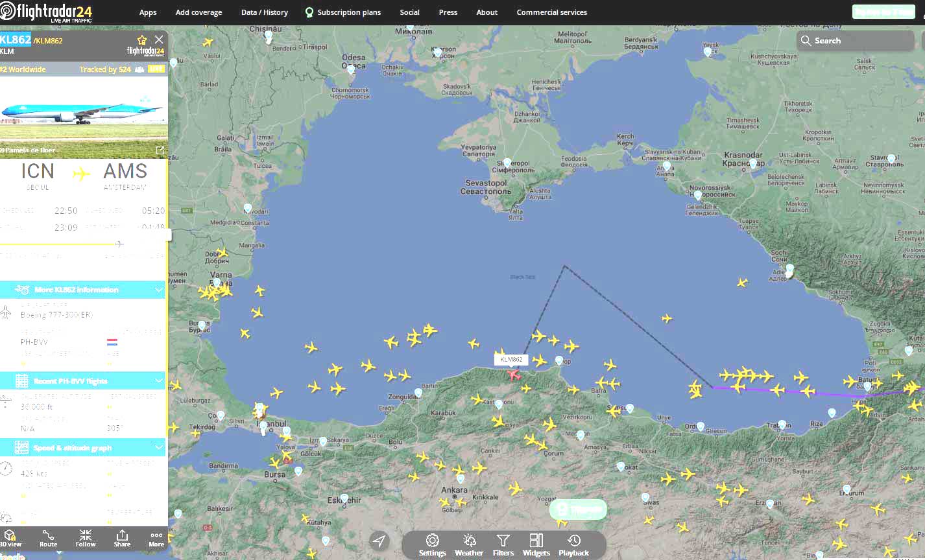Open the About menu
The image size is (925, 560).
[487, 12]
